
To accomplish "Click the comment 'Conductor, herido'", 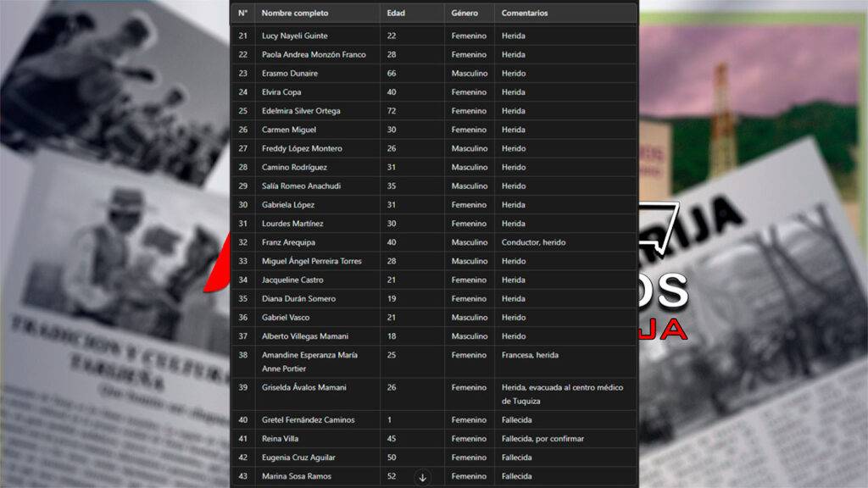I will [x=534, y=243].
